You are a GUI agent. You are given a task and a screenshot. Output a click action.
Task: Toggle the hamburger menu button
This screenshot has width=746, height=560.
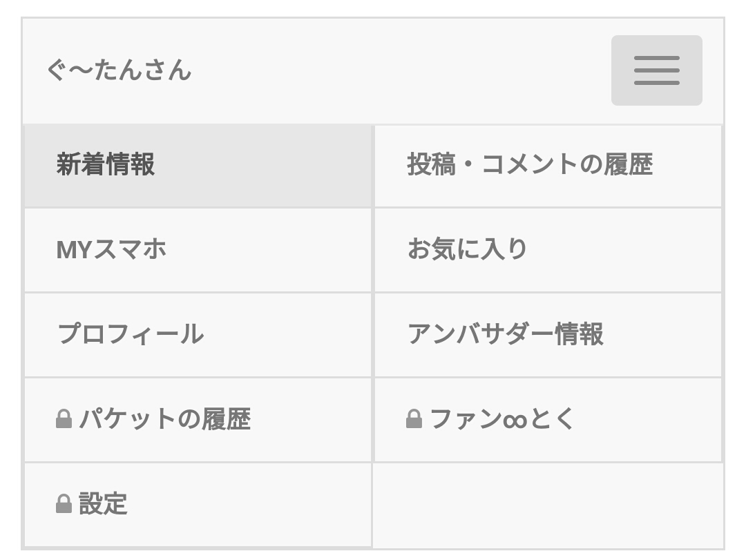coord(656,70)
